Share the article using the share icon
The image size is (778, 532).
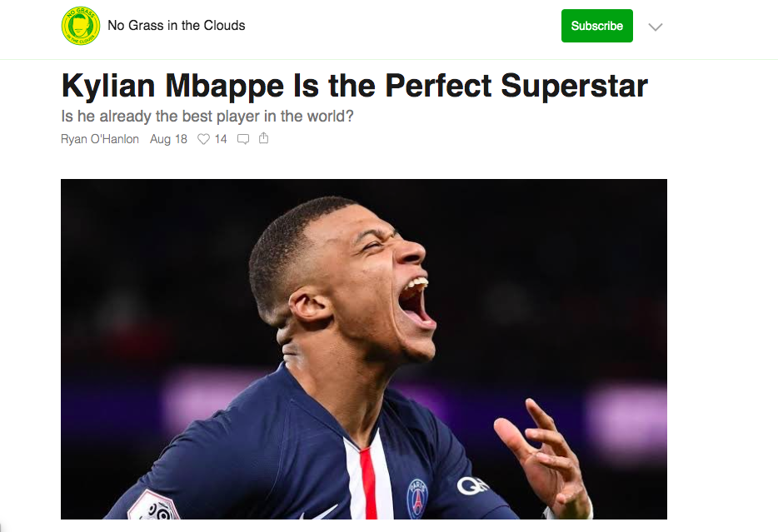click(264, 138)
